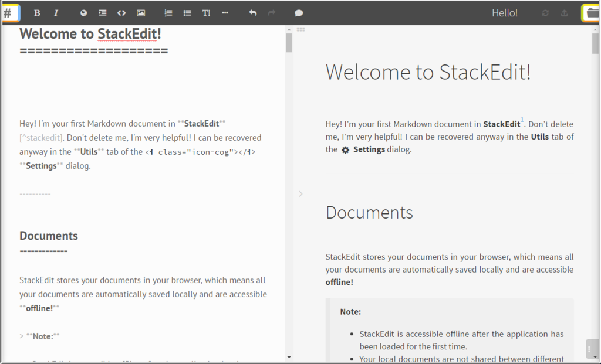
Task: Redo the last edit
Action: (x=272, y=13)
